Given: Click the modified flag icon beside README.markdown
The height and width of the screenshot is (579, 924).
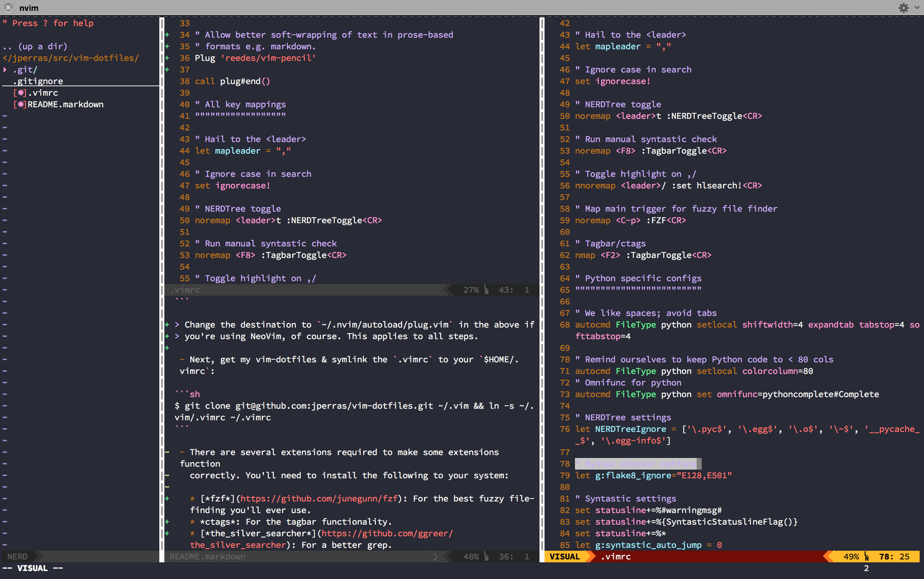Looking at the screenshot, I should pos(20,104).
